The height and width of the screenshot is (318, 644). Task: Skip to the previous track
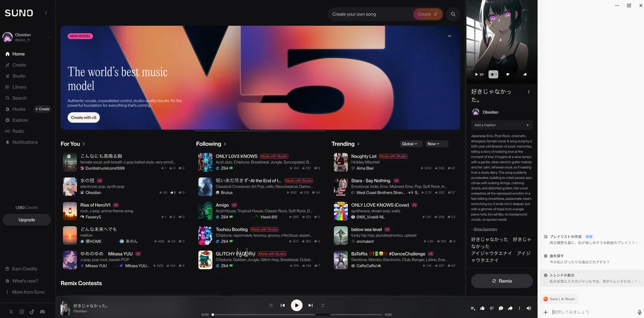coord(283,305)
